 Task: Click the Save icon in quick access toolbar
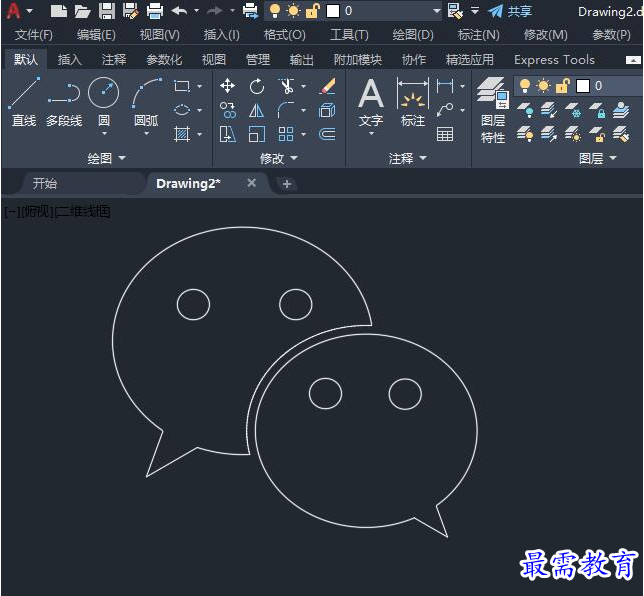coord(107,11)
